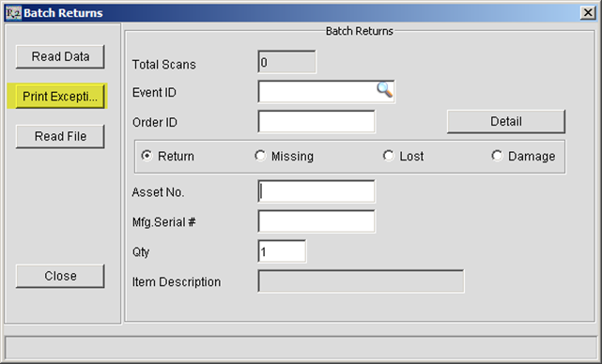Viewport: 602px width, 364px height.
Task: Click the Read Data button
Action: pyautogui.click(x=60, y=57)
